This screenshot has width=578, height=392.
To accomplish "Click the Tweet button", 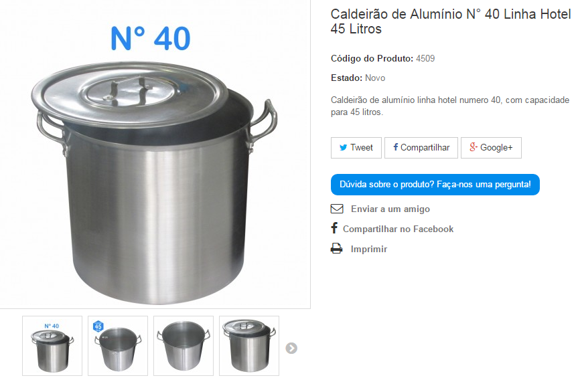I will pos(356,148).
